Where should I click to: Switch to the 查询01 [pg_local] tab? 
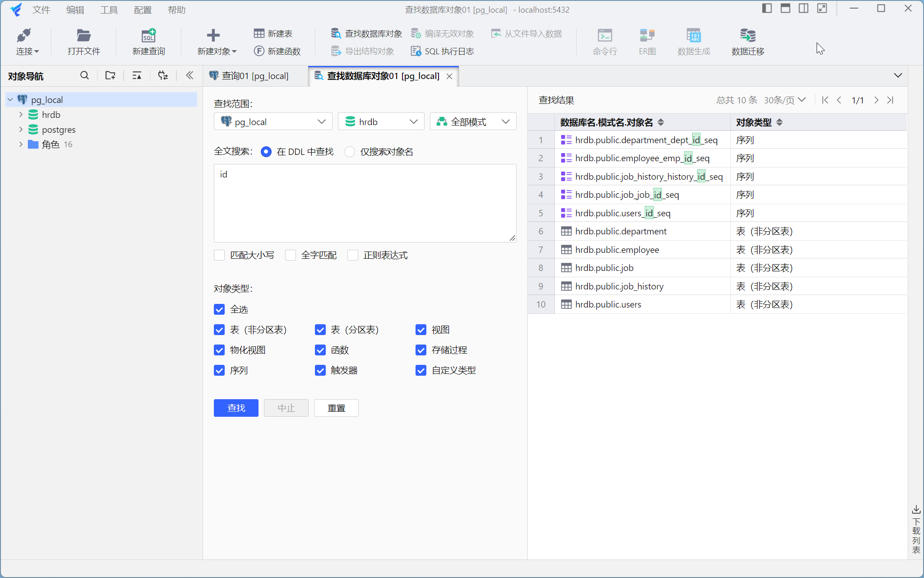click(x=255, y=76)
